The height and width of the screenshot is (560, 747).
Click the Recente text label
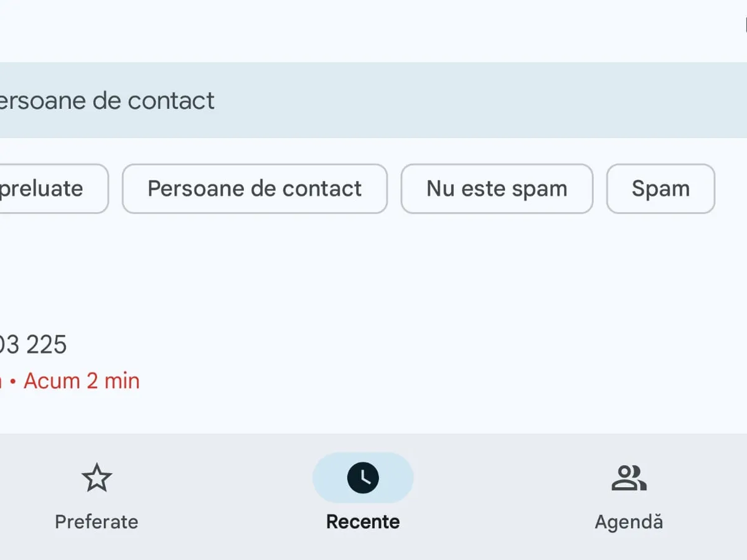(x=363, y=521)
